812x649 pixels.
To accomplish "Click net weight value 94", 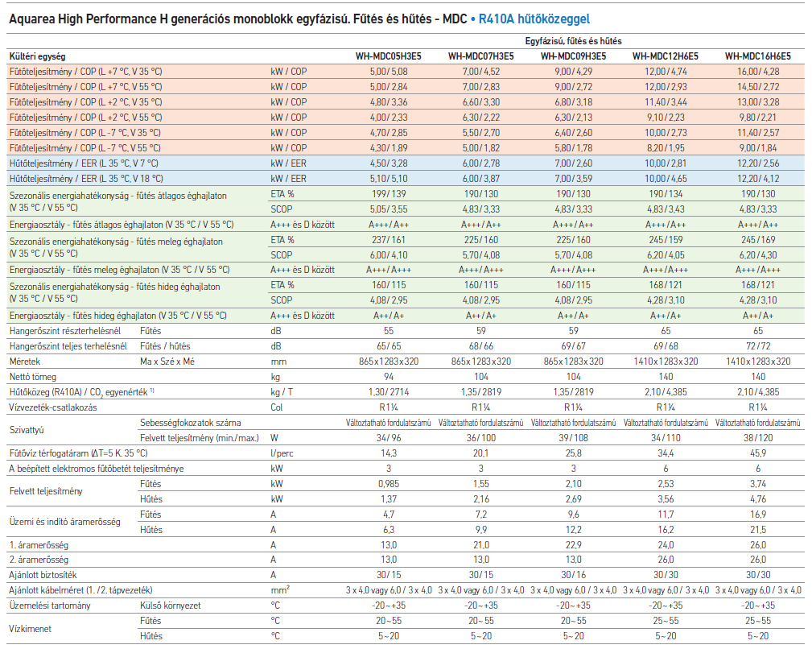I will tap(389, 377).
